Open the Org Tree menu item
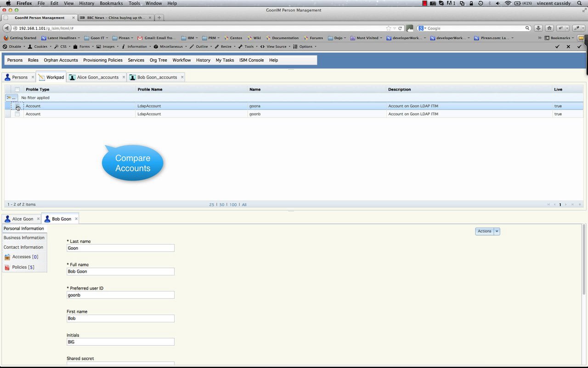 point(158,60)
